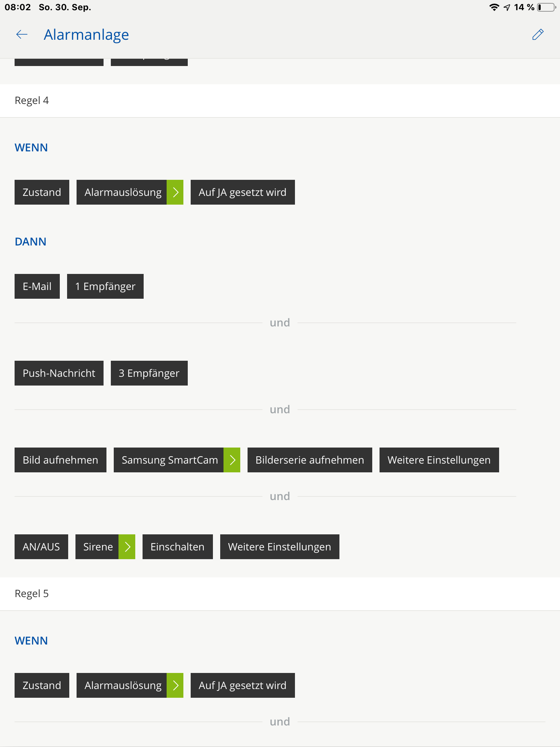Open Weitere Einstellungen for Sirene
The width and height of the screenshot is (560, 747).
coord(280,547)
